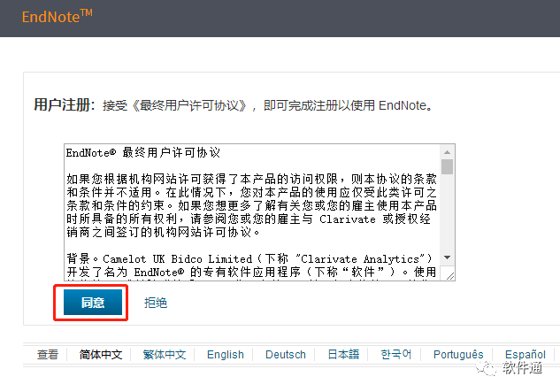This screenshot has height=392, width=560.
Task: Switch language to 日本語
Action: 343,354
